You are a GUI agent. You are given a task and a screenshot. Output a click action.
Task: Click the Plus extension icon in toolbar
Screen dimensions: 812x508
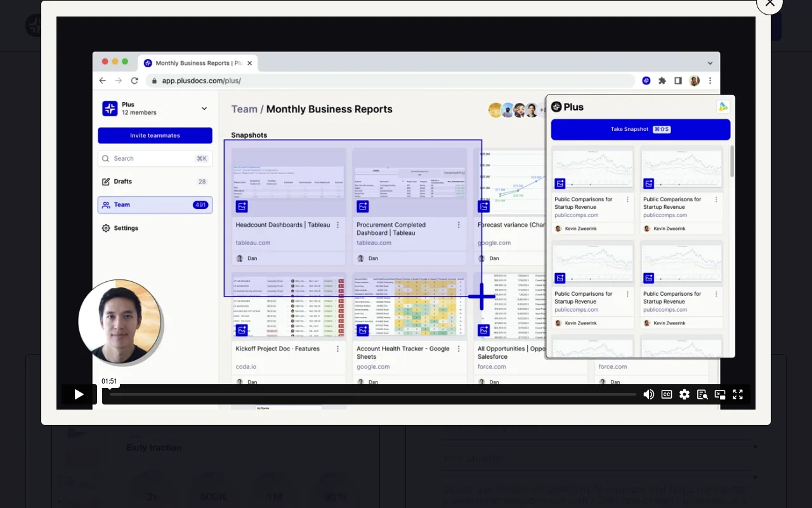(646, 81)
